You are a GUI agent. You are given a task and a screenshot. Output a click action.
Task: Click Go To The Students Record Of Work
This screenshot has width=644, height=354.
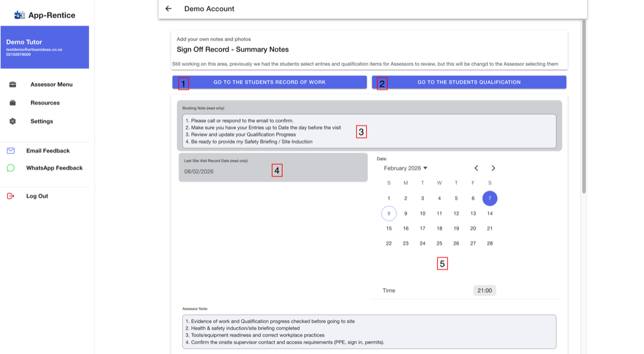[x=269, y=82]
